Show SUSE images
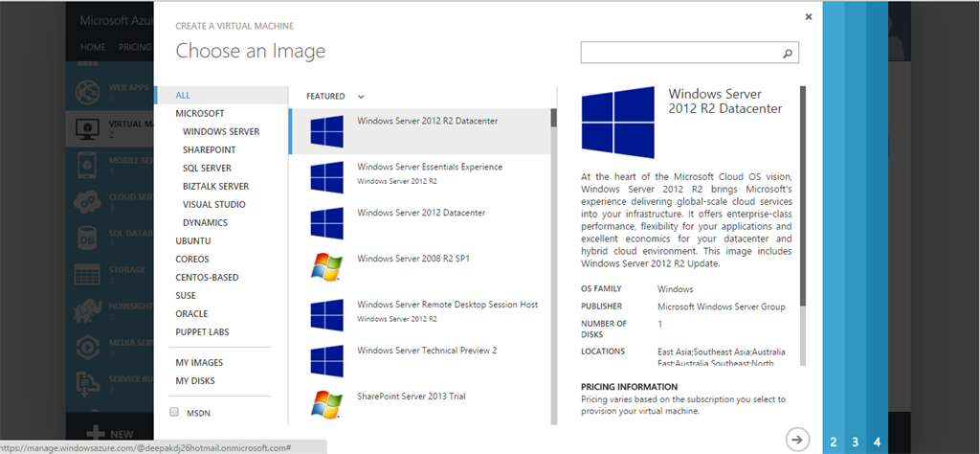This screenshot has width=980, height=454. coord(186,295)
